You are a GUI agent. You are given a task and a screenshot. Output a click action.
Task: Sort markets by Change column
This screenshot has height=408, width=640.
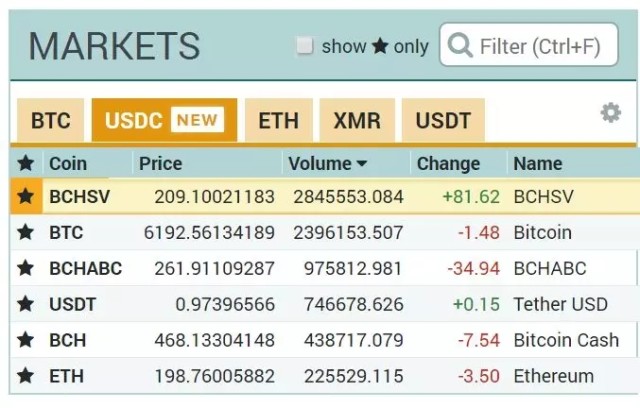pyautogui.click(x=448, y=164)
